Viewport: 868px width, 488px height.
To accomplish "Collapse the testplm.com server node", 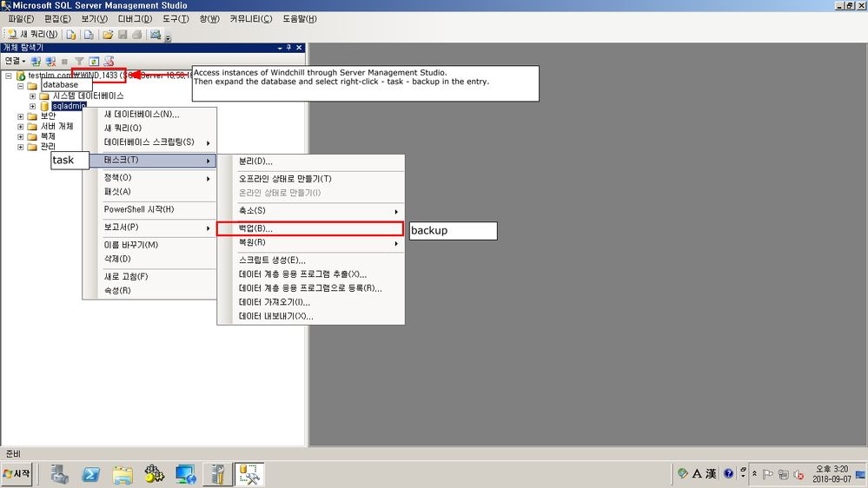I will point(9,76).
